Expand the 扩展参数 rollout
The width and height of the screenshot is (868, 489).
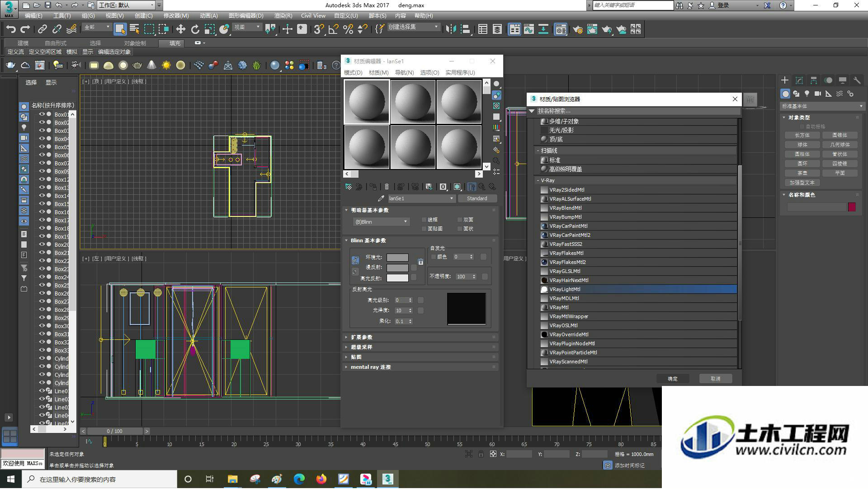click(x=420, y=338)
